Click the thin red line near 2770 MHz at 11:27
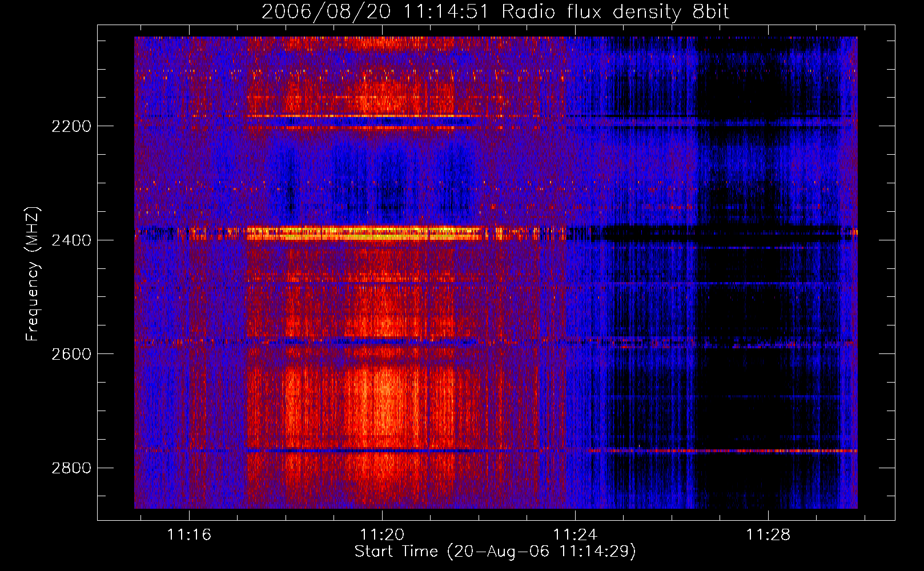Viewport: 924px width, 571px height. coord(722,451)
